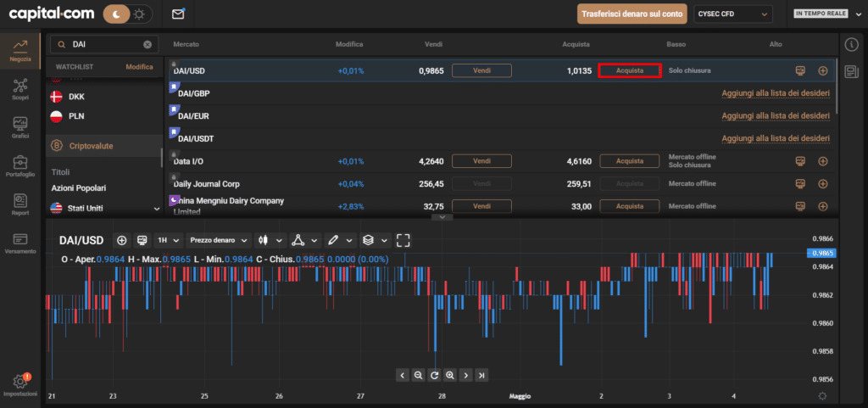The width and height of the screenshot is (868, 408).
Task: Open the layers stack dropdown
Action: (x=376, y=240)
